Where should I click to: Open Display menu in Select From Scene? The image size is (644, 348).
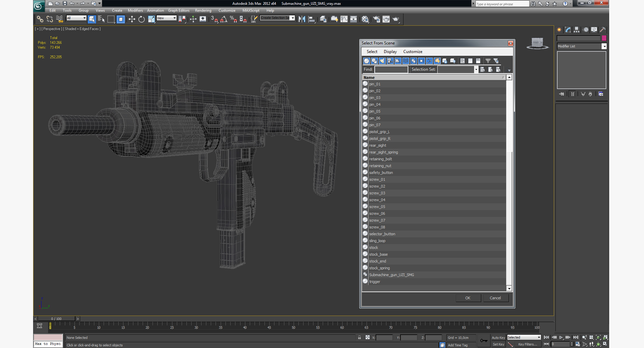point(390,52)
